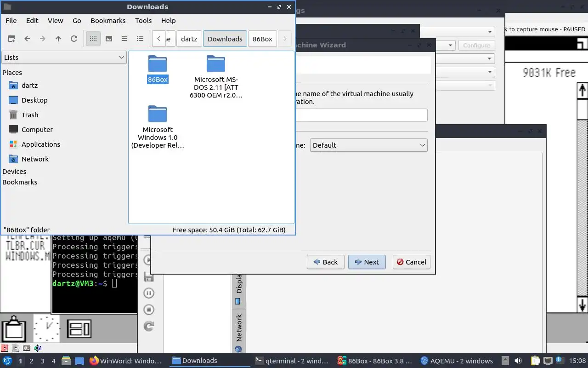588x368 pixels.
Task: Switch to detailed list view mode
Action: 140,39
